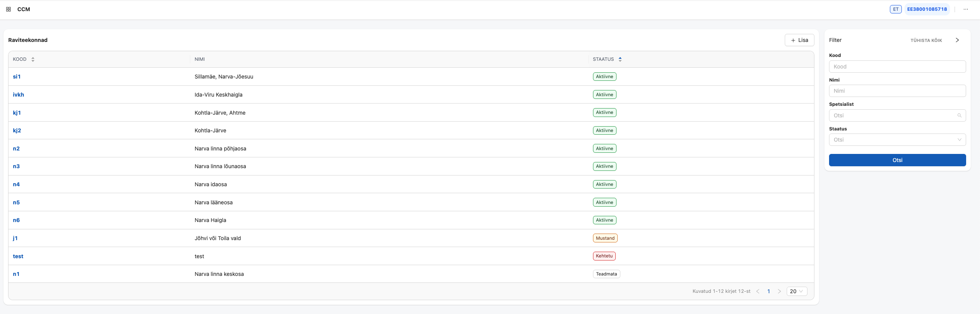The width and height of the screenshot is (980, 314).
Task: Click the name Jõhvi või Toila vald
Action: pyautogui.click(x=218, y=238)
